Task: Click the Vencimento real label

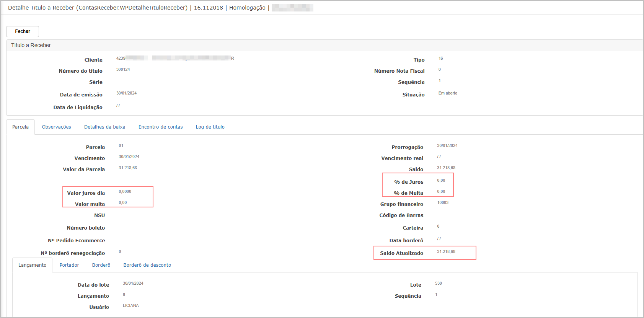Action: coord(402,158)
